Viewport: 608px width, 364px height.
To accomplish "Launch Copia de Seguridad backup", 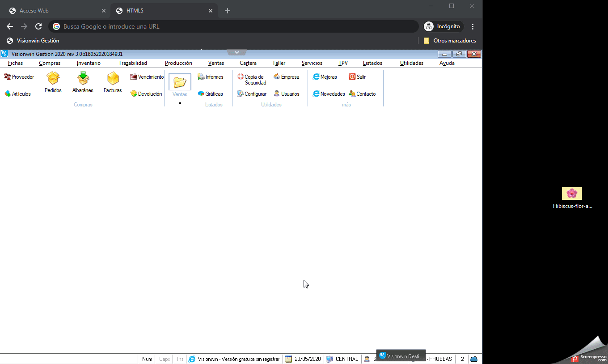I will (x=252, y=80).
